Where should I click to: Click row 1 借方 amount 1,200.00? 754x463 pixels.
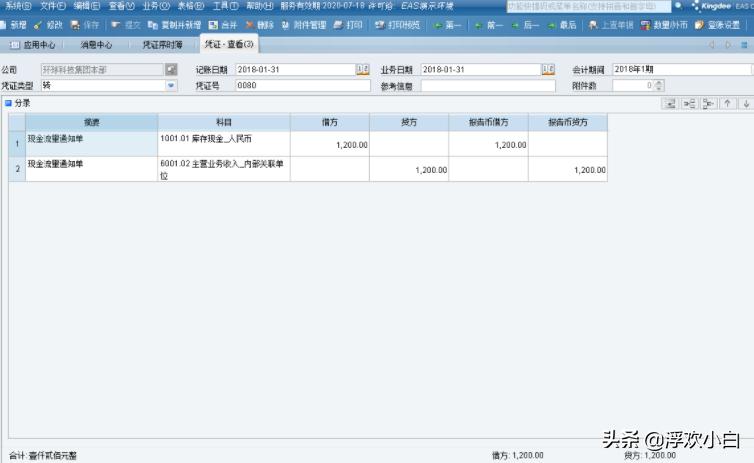329,144
